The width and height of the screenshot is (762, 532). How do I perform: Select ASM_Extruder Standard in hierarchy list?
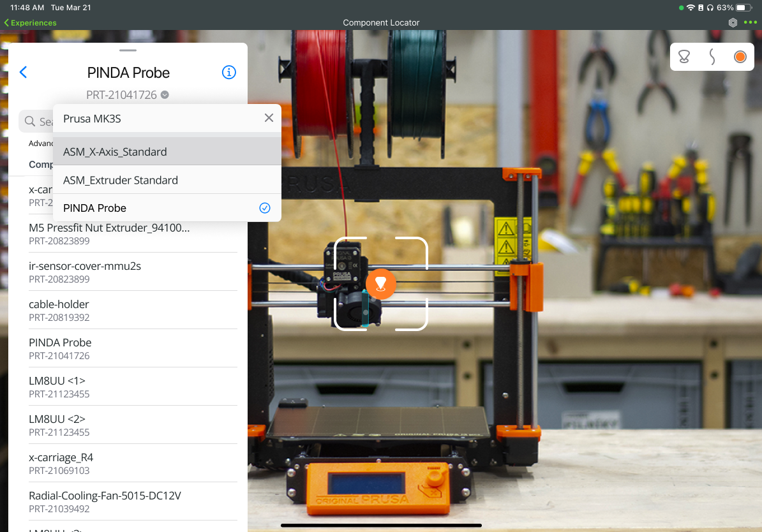pyautogui.click(x=167, y=180)
